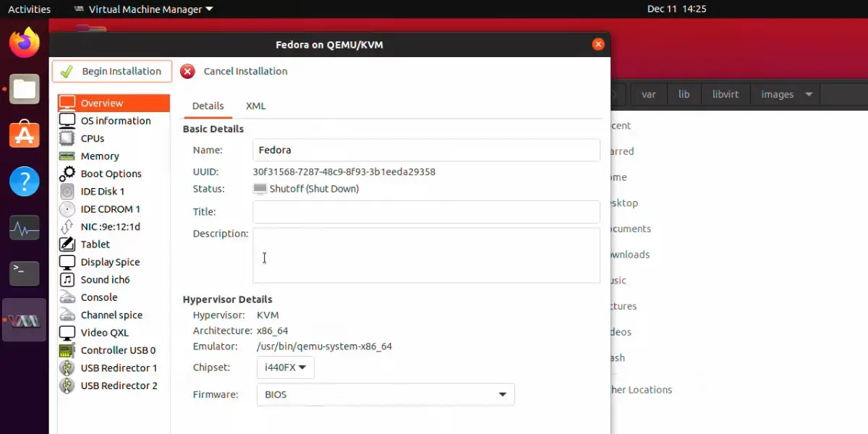This screenshot has width=868, height=434.
Task: Select the Controller USB 0 card icon
Action: click(67, 350)
